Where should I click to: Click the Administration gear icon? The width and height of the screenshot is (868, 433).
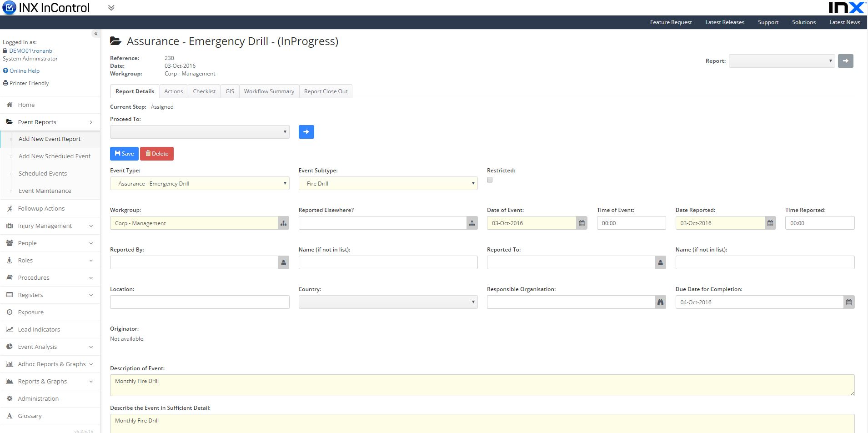click(10, 399)
